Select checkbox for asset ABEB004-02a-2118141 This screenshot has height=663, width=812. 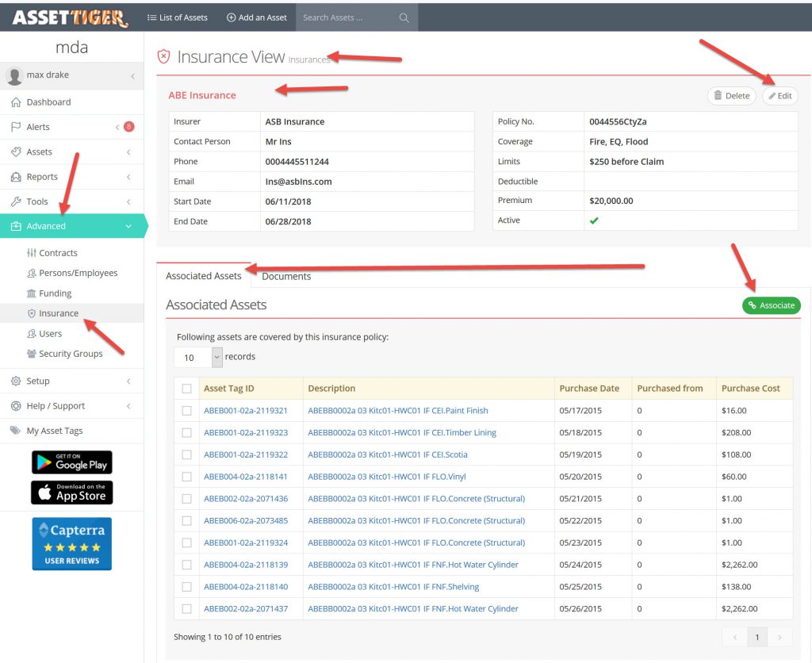(x=186, y=477)
